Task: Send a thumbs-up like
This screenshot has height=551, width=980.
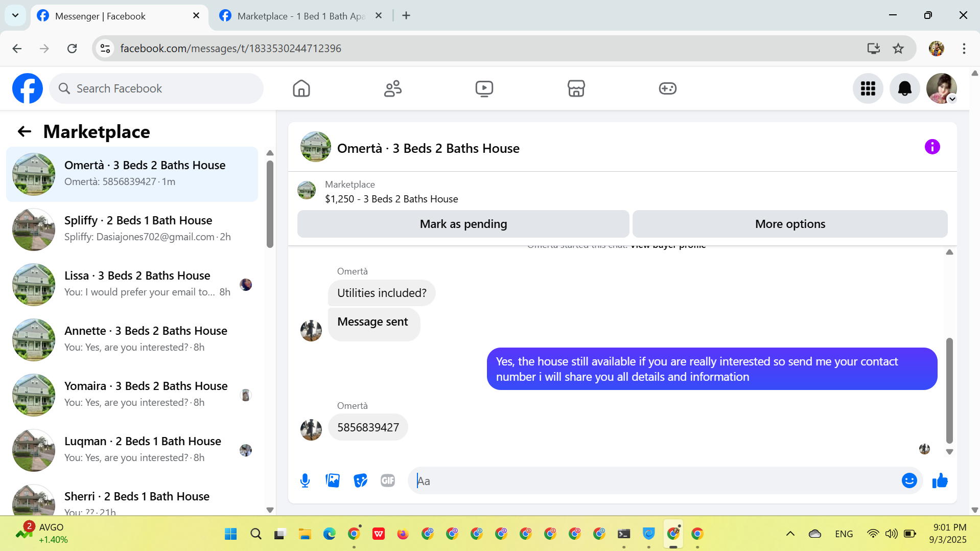Action: click(x=940, y=480)
